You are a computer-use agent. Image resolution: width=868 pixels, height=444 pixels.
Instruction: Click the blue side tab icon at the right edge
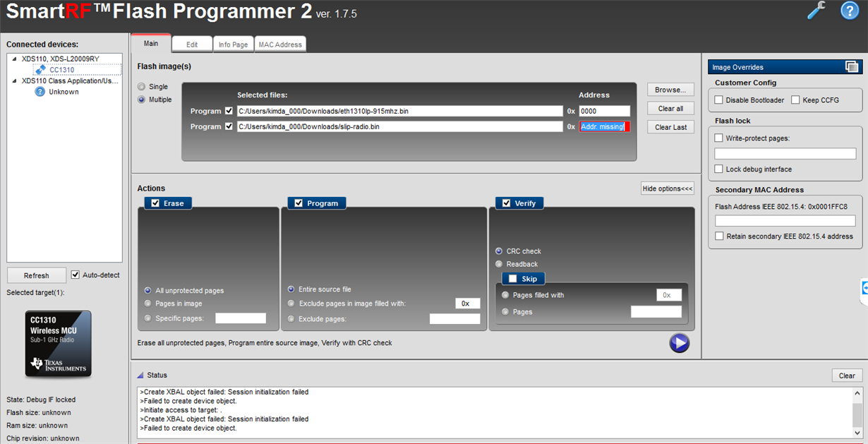(x=864, y=287)
